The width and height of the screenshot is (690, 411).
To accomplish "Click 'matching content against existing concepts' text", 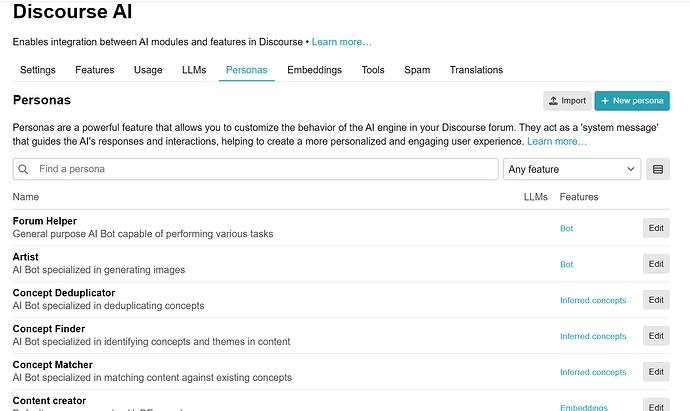I will [198, 378].
